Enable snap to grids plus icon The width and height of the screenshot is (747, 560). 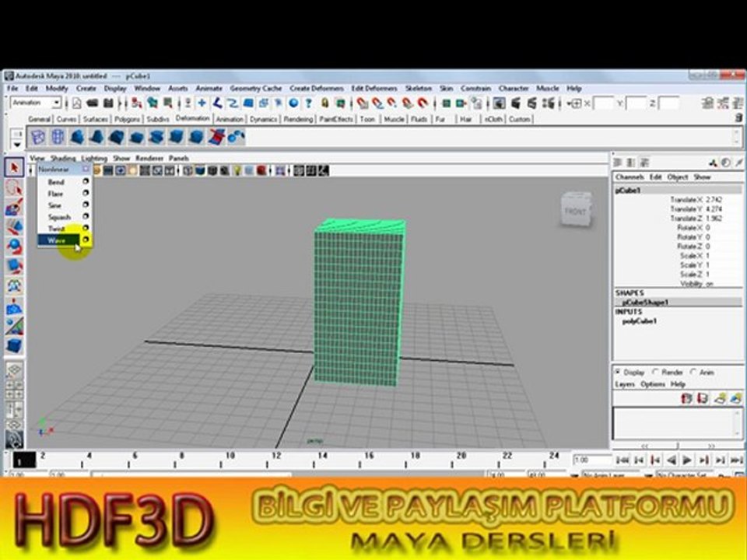(202, 103)
